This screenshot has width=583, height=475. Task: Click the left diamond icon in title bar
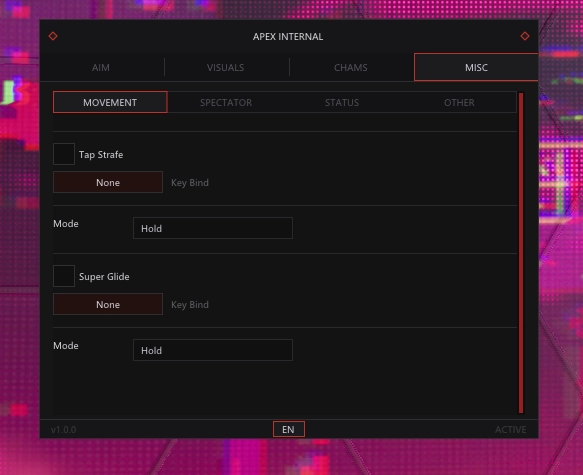pos(53,36)
